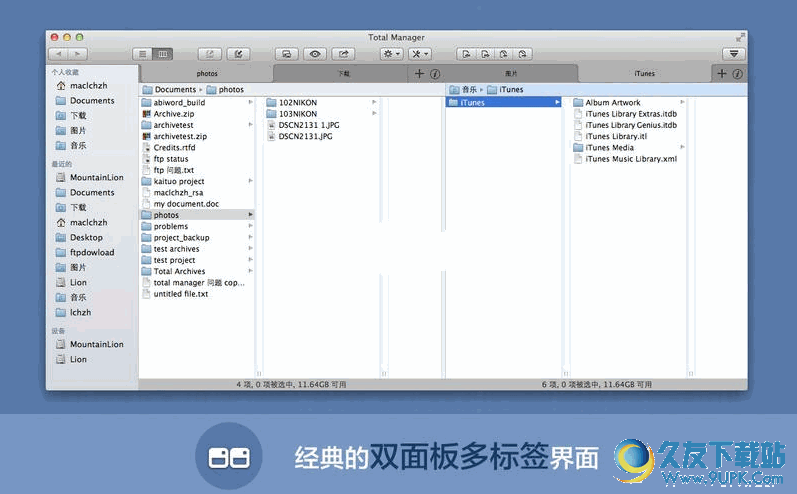797x494 pixels.
Task: Open the share arrow toolbar button
Action: tap(344, 54)
